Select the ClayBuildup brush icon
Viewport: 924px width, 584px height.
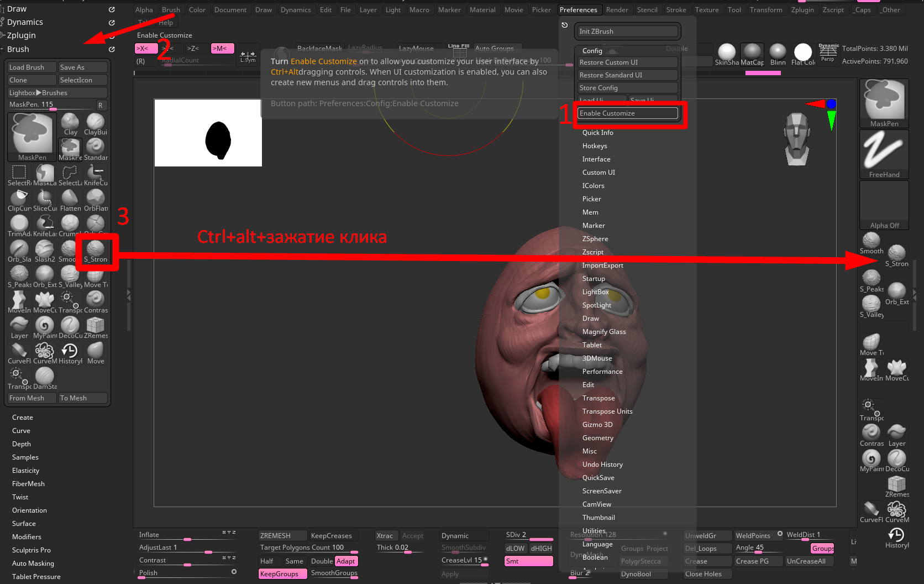point(96,124)
